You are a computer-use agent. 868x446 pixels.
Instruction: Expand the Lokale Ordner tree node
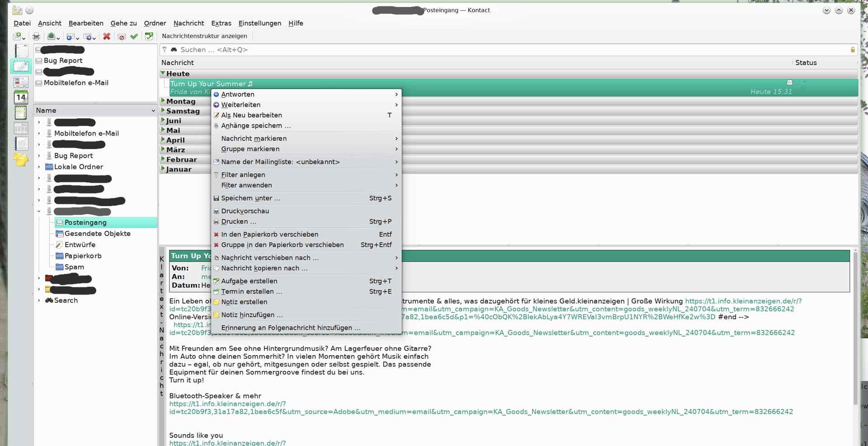[x=39, y=167]
